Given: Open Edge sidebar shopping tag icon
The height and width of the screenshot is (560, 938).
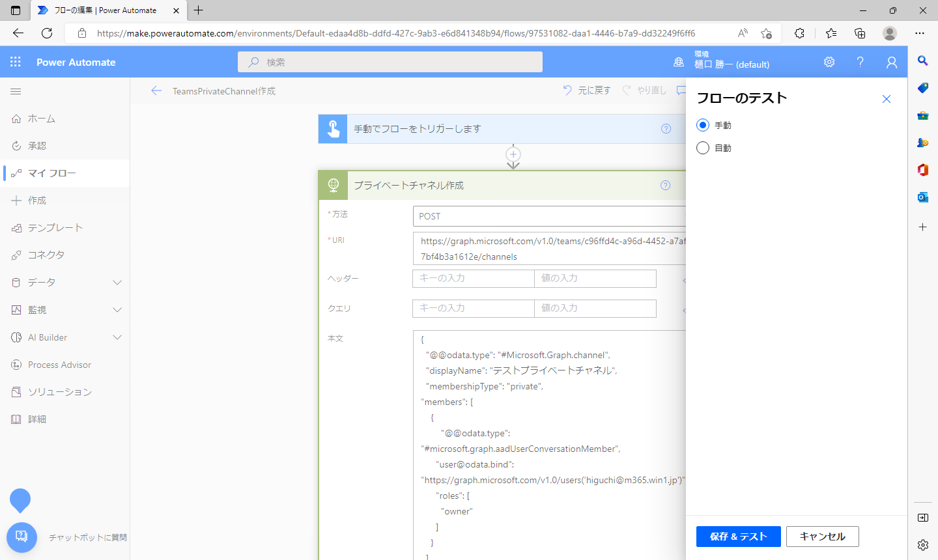Looking at the screenshot, I should pos(923,88).
